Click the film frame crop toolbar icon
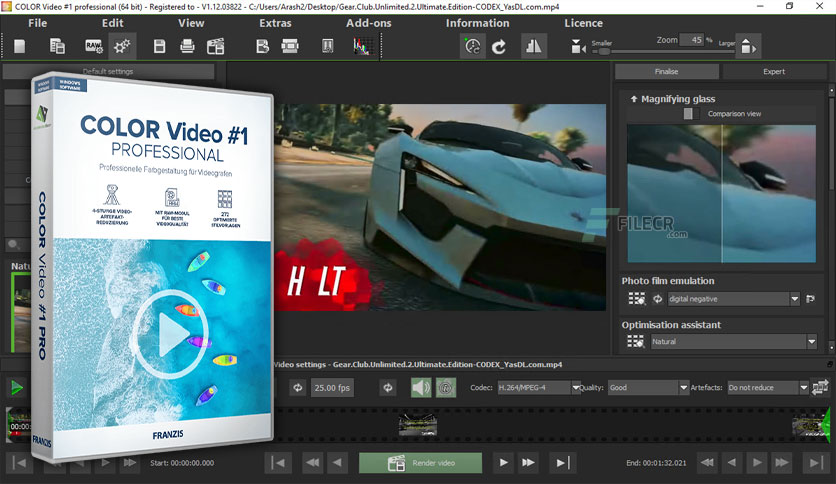836x484 pixels. [290, 46]
